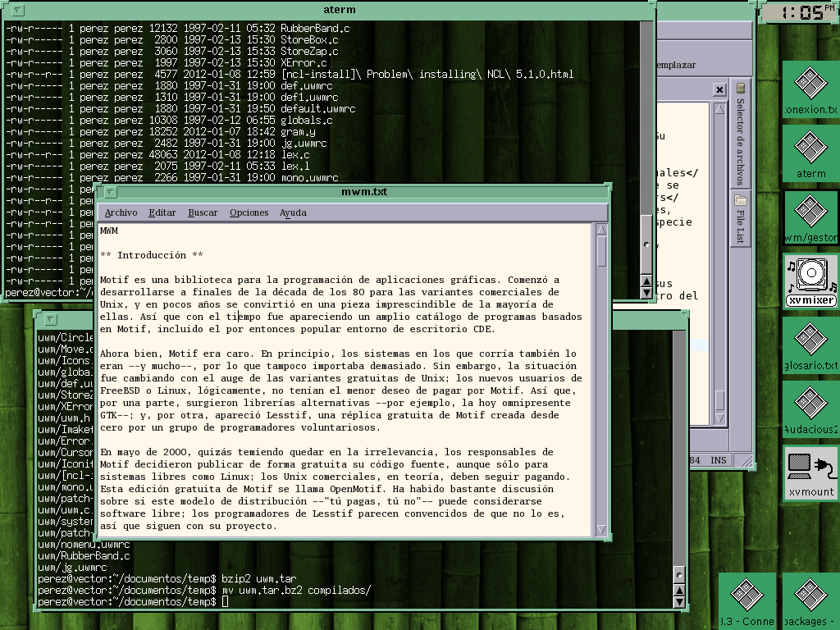Click the lower terminal scrollbar down arrow
This screenshot has height=630, width=840.
pos(679,601)
